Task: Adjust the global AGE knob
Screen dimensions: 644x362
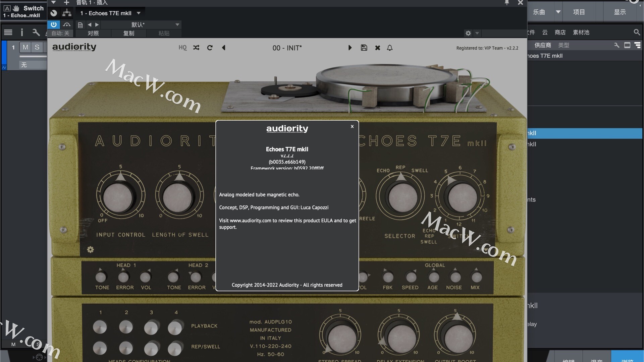Action: [x=434, y=277]
